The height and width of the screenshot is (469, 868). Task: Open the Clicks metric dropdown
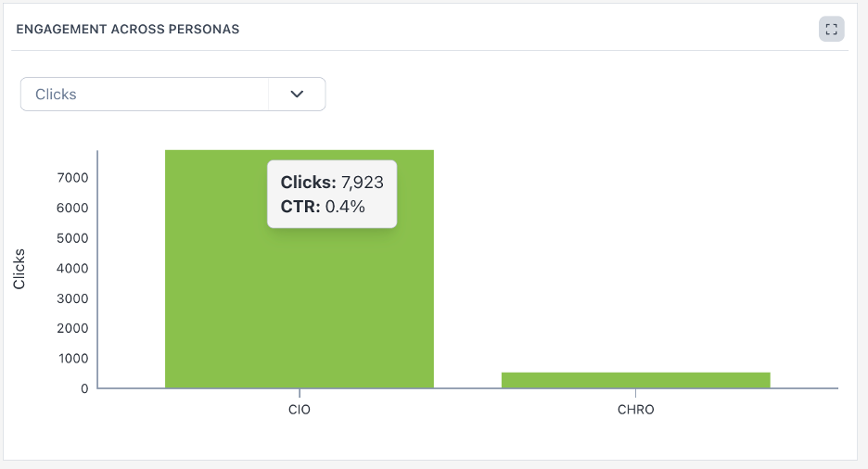click(x=172, y=95)
